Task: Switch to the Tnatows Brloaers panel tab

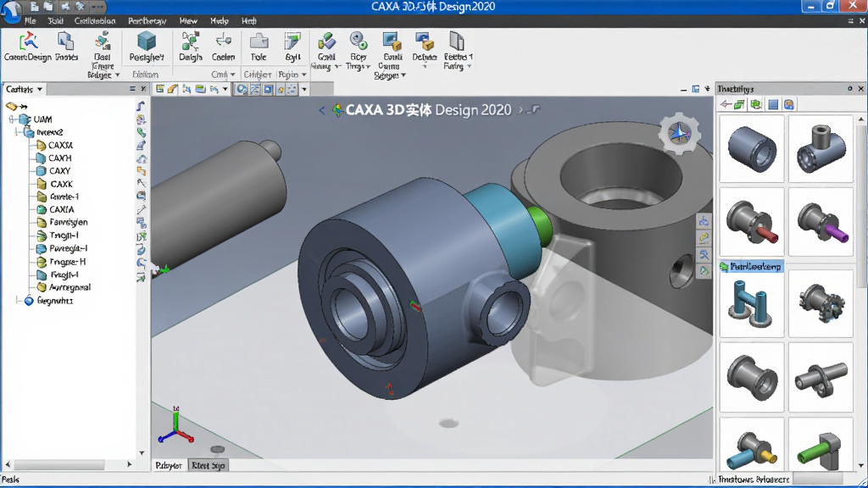Action: coord(754,480)
